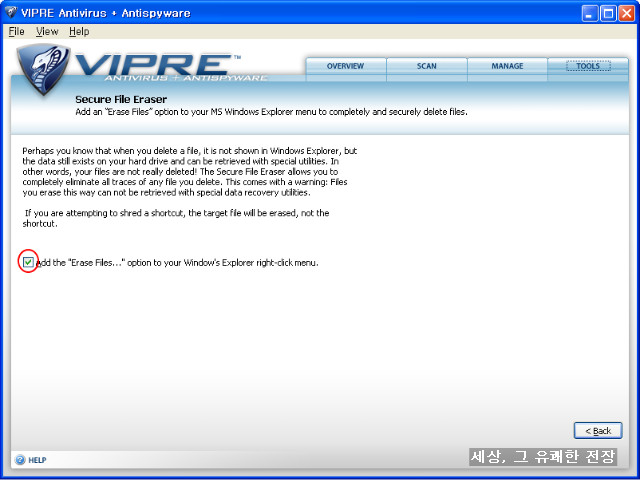The height and width of the screenshot is (480, 640).
Task: Open the File menu
Action: pos(16,31)
